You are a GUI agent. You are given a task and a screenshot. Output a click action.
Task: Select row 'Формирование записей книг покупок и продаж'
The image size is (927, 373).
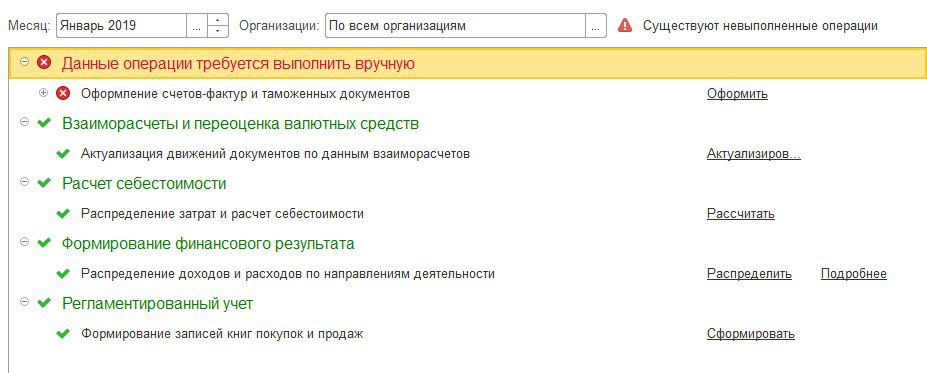(x=222, y=333)
